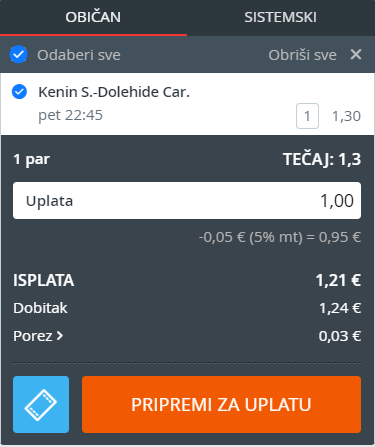Click the Odaberi sve label text
375x447 pixels.
pos(79,55)
